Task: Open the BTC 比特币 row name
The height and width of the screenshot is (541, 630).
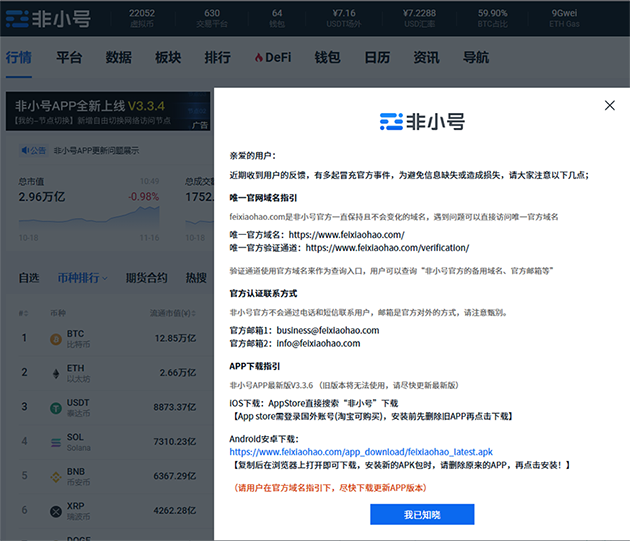Action: pos(78,339)
